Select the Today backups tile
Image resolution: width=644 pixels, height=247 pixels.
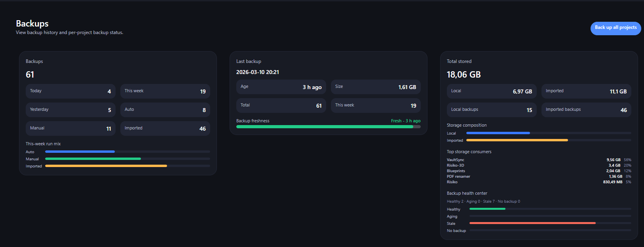[x=70, y=91]
